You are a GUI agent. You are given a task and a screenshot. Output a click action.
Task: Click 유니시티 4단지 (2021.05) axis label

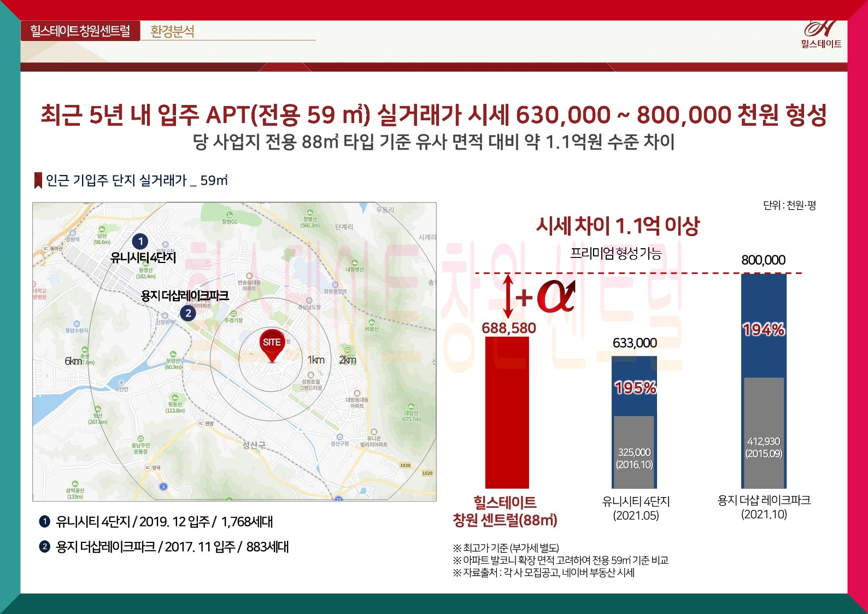[636, 508]
